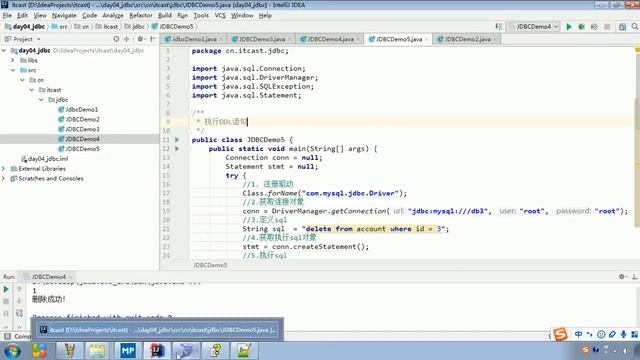
Task: Open Project panel settings gear
Action: point(140,39)
